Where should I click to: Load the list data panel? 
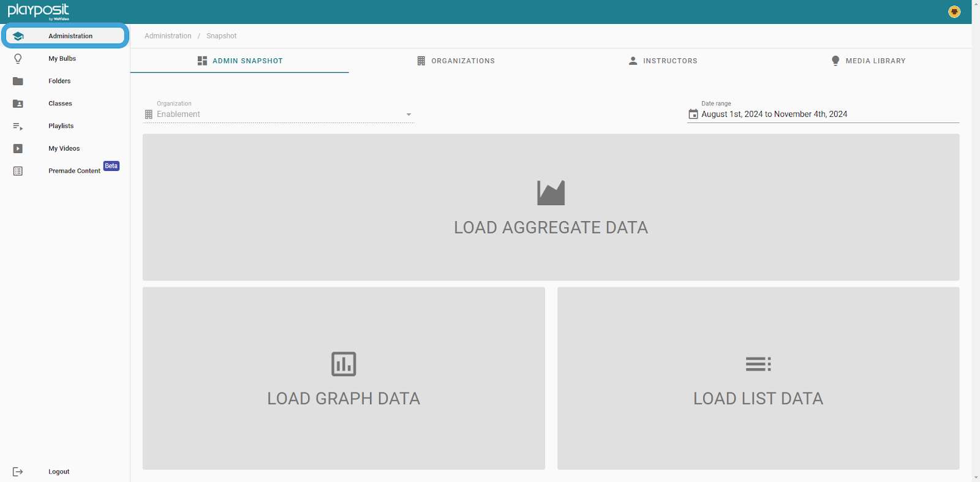(758, 378)
